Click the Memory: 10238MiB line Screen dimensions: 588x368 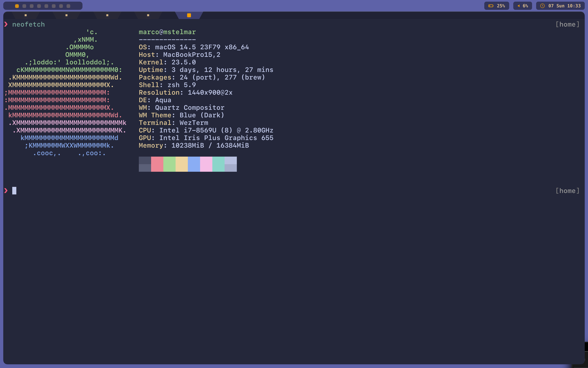click(x=194, y=146)
